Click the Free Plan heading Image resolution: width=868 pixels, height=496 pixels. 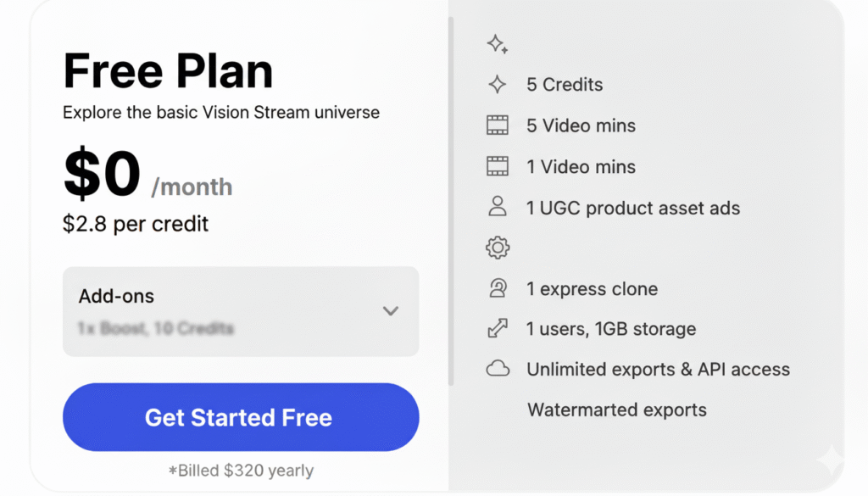pos(168,71)
